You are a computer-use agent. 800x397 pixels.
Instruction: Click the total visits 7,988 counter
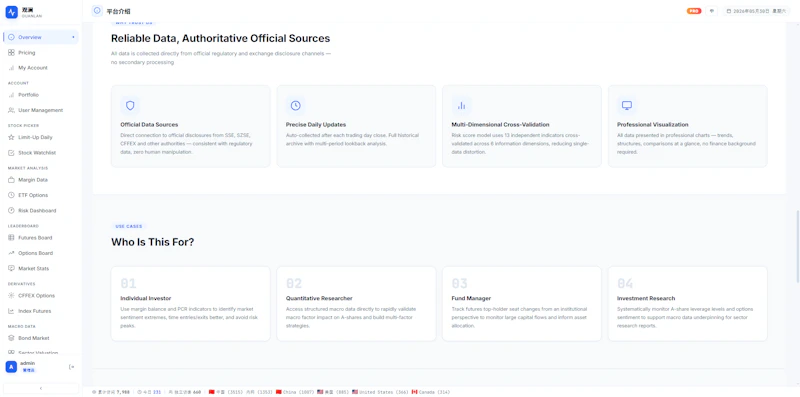coord(111,392)
